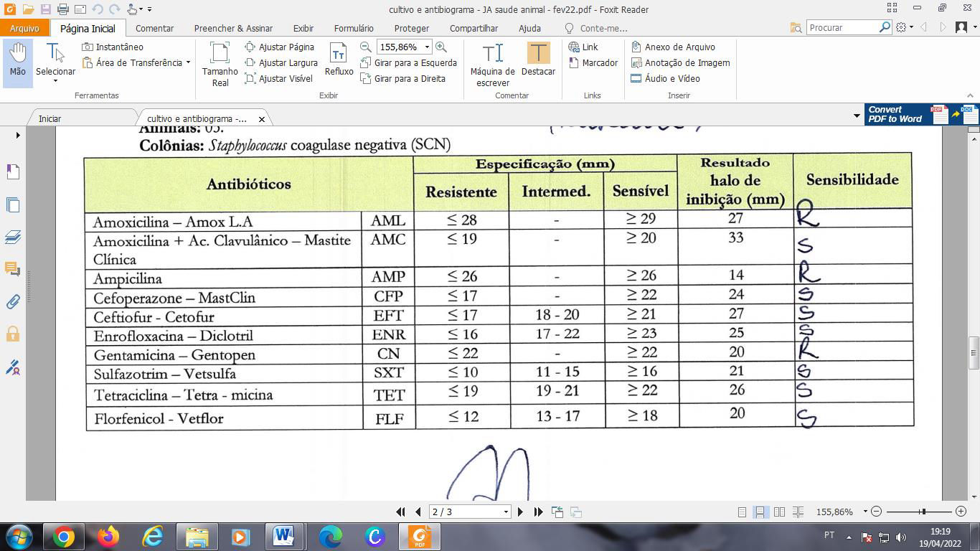
Task: Click zoom in plus in status bar
Action: coord(961,512)
